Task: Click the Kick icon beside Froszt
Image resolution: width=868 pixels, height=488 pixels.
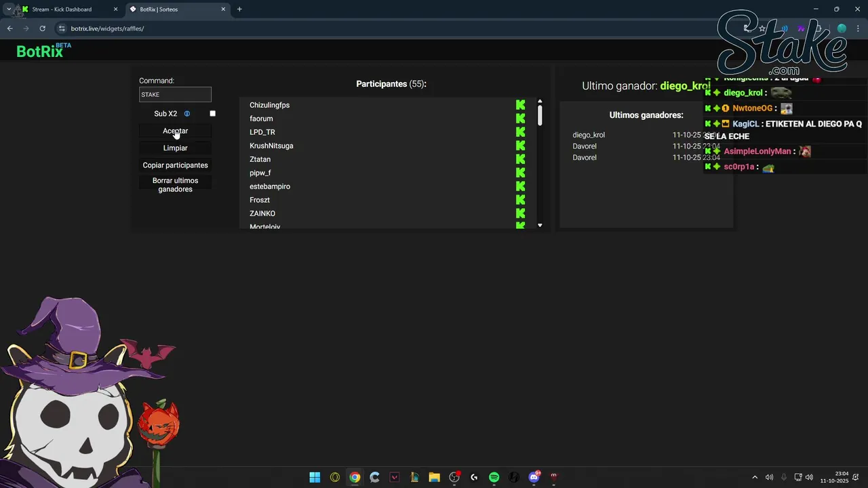Action: (x=520, y=200)
